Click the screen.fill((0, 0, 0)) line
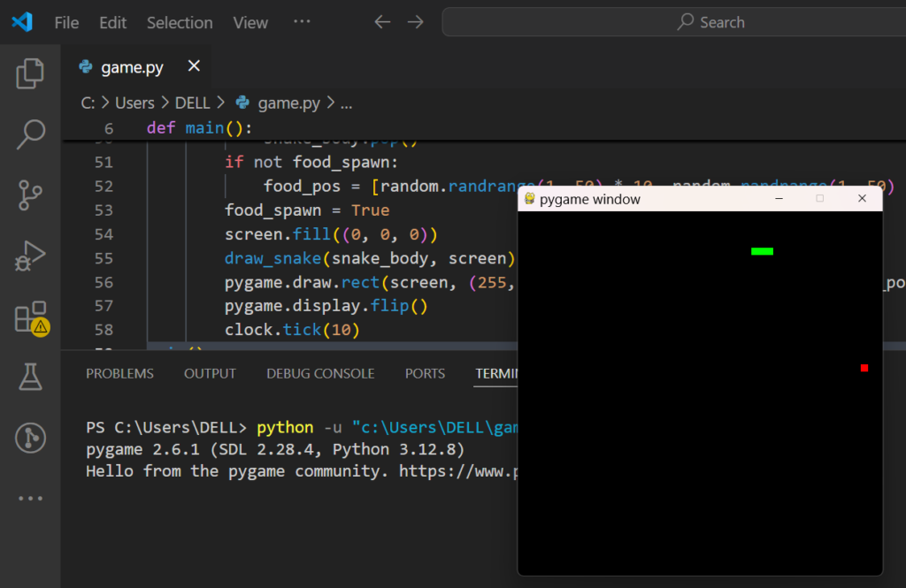Image resolution: width=906 pixels, height=588 pixels. [331, 234]
